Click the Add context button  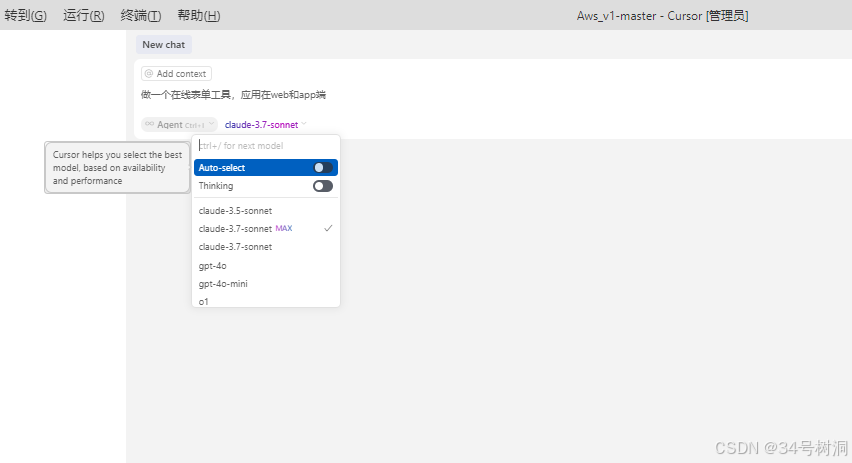(176, 73)
